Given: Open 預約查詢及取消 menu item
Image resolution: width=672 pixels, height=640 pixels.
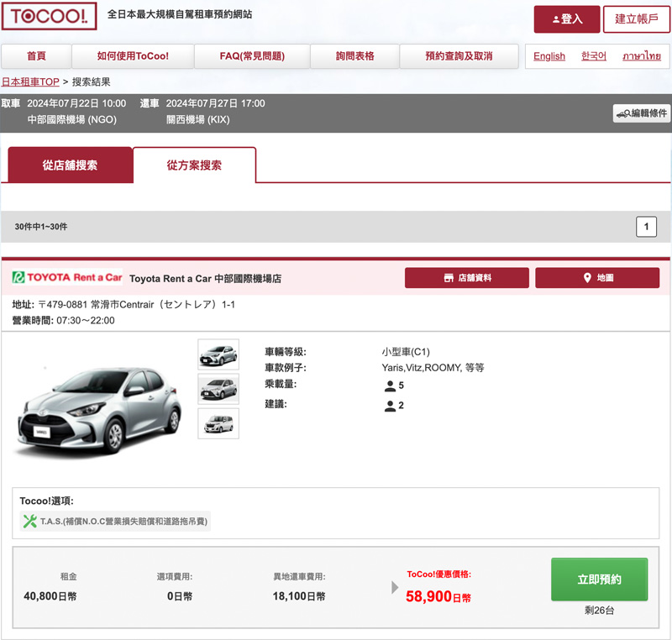Looking at the screenshot, I should pyautogui.click(x=459, y=56).
